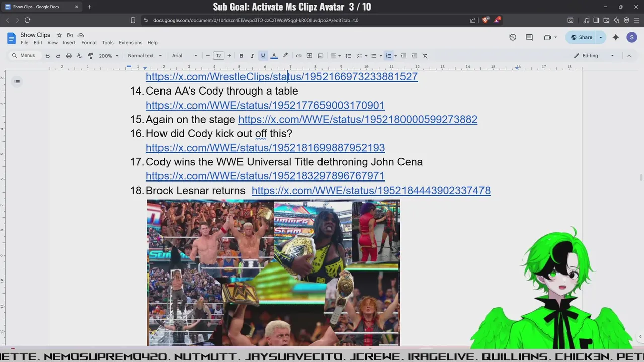644x362 pixels.
Task: Click the Redo icon in the toolbar
Action: tap(58, 56)
